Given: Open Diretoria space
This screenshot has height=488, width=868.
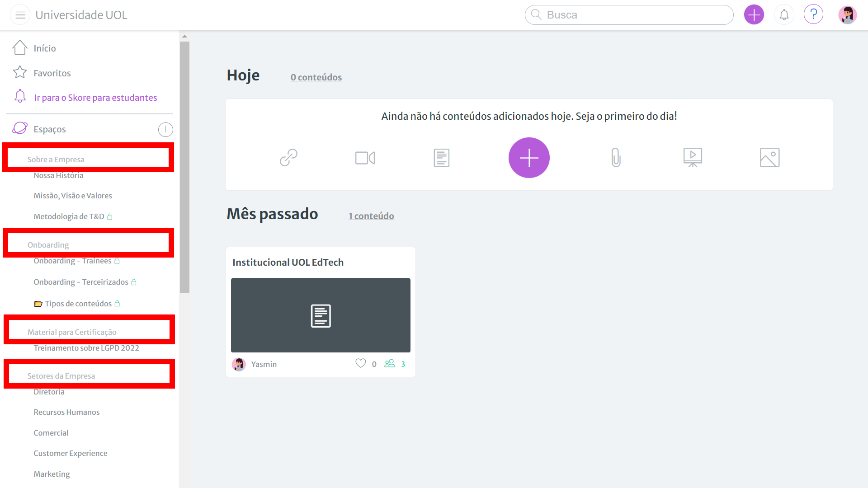Looking at the screenshot, I should (x=49, y=392).
